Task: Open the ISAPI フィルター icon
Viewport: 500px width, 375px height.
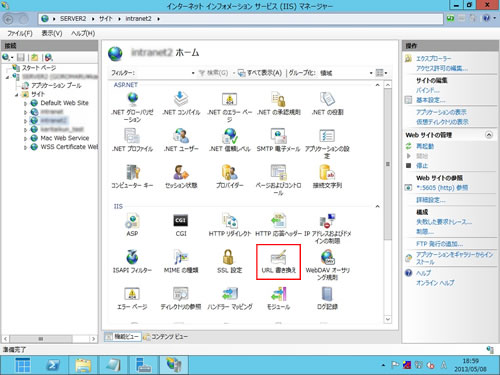Action: point(132,262)
